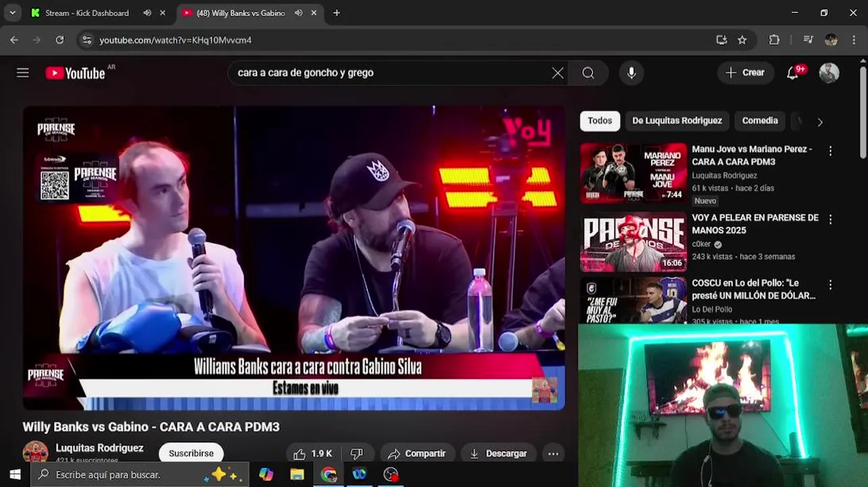
Task: Reload the page
Action: click(x=59, y=40)
